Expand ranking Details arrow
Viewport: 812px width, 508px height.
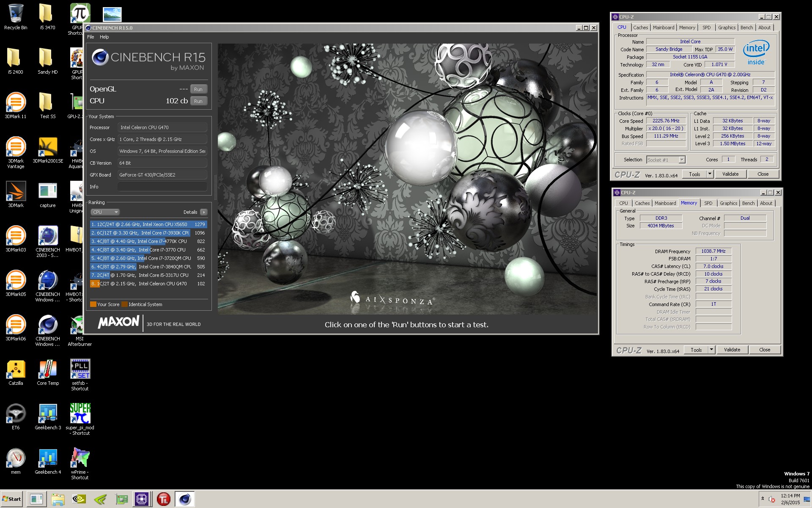click(204, 212)
